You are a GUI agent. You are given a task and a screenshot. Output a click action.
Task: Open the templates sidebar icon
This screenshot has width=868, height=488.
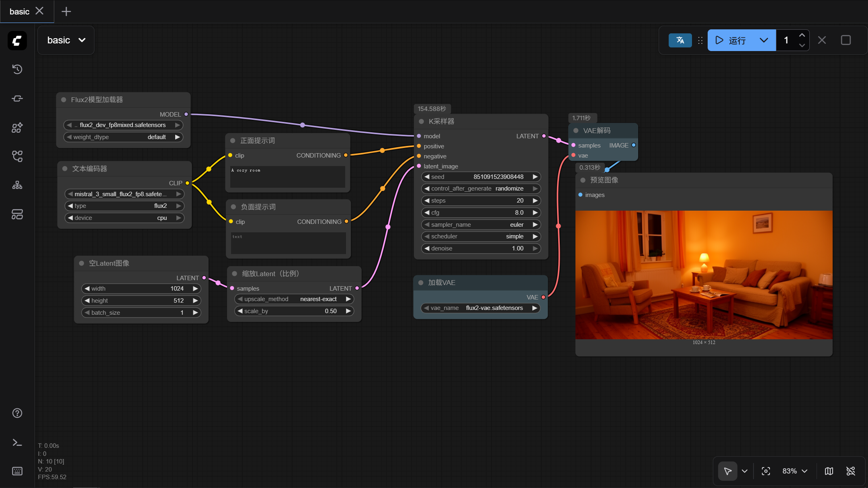tap(17, 214)
